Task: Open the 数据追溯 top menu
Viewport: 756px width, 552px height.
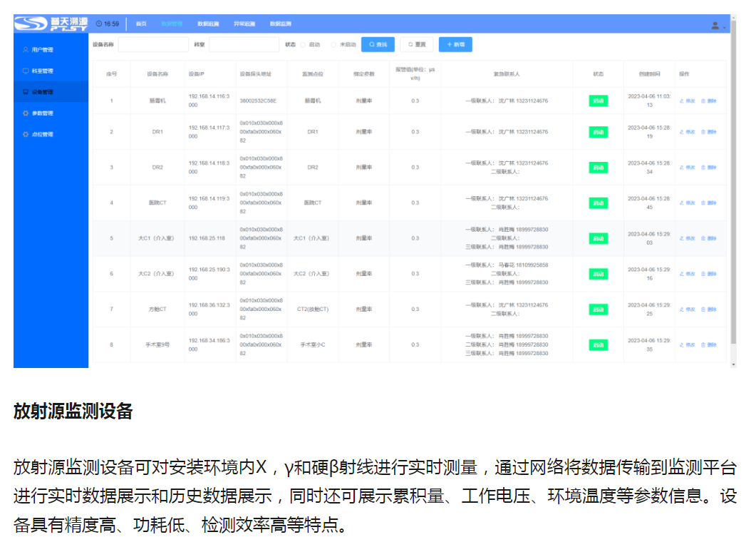Action: click(x=207, y=24)
